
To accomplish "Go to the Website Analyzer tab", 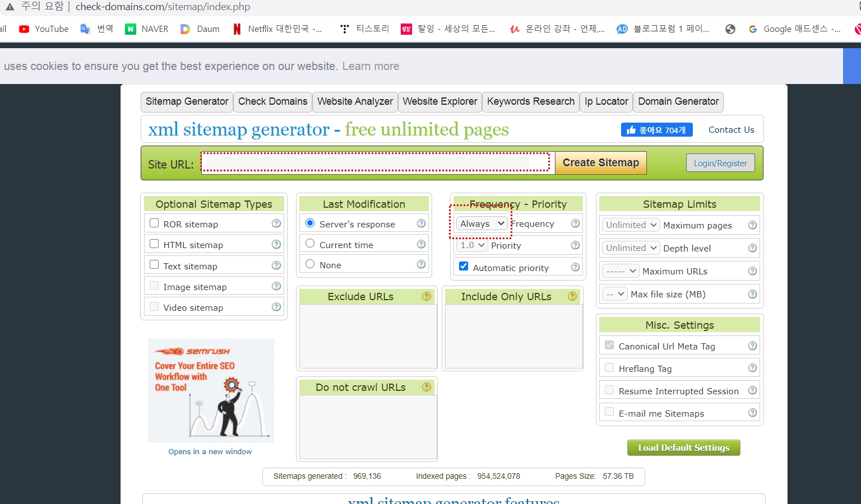I will [355, 101].
